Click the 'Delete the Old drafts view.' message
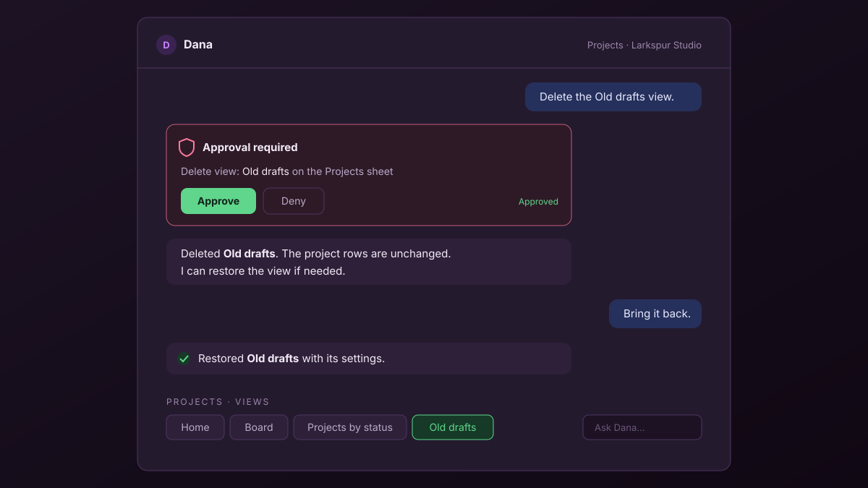Image resolution: width=868 pixels, height=488 pixels. coord(613,97)
